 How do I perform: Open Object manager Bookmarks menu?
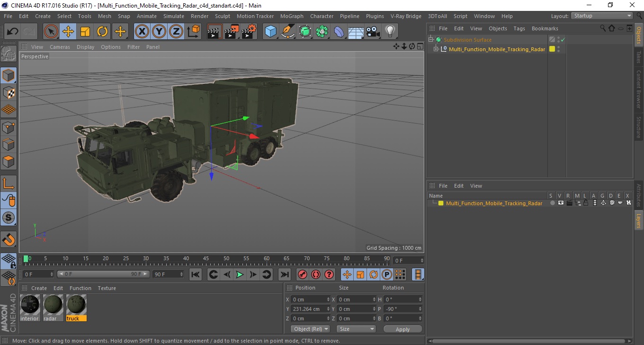(x=545, y=28)
